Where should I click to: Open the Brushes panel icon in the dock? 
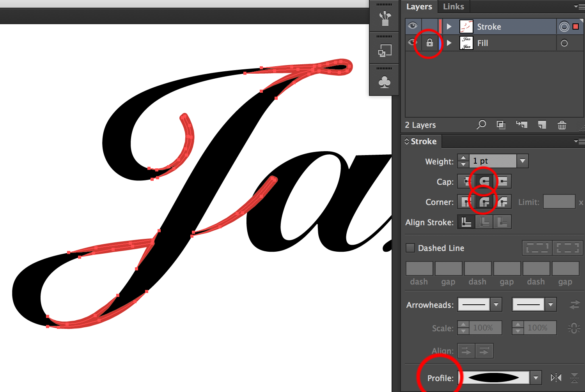click(385, 18)
